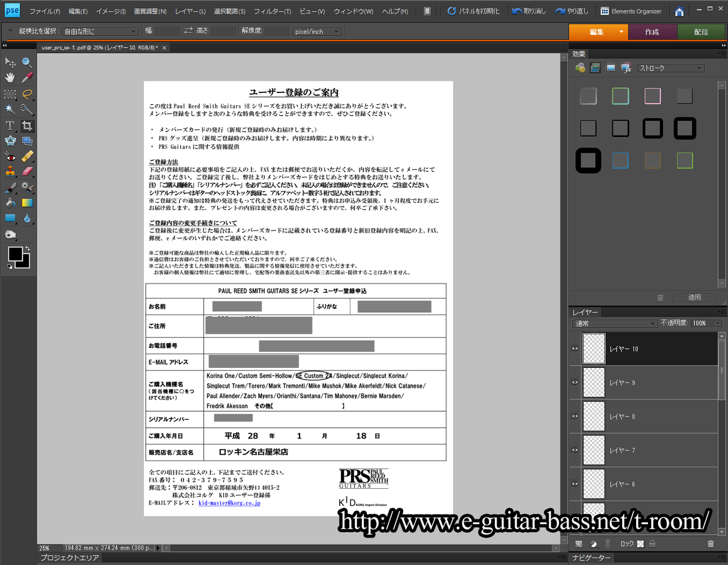
Task: Select the Eraser tool
Action: (x=27, y=172)
